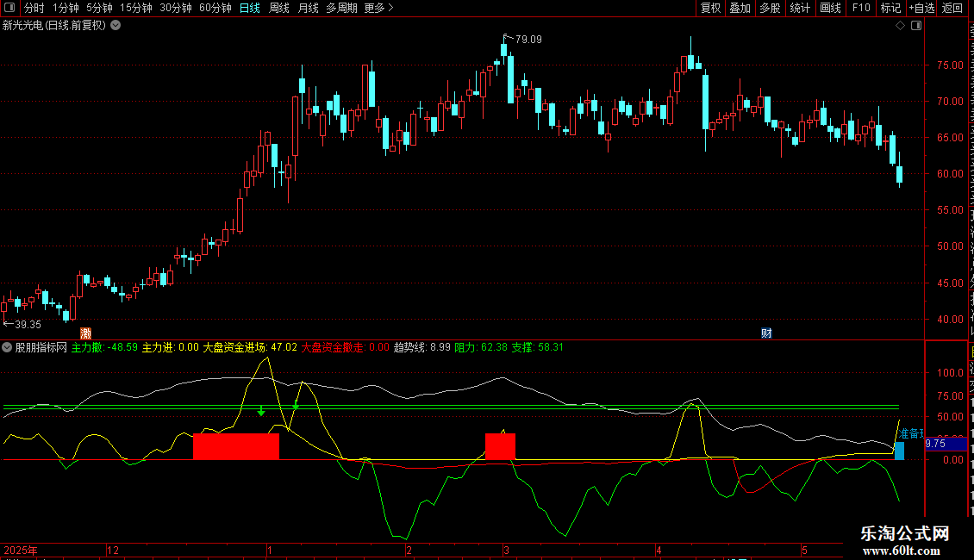This screenshot has height=560, width=974.
Task: Click the 12 month timeline marker
Action: point(112,550)
